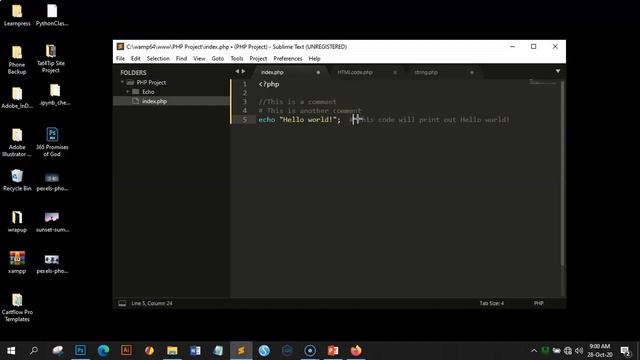This screenshot has height=360, width=640.
Task: Switch to the string.php tab
Action: pos(426,72)
